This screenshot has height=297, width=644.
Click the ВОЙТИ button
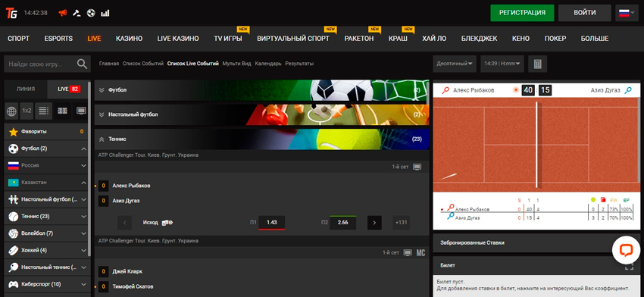(585, 13)
